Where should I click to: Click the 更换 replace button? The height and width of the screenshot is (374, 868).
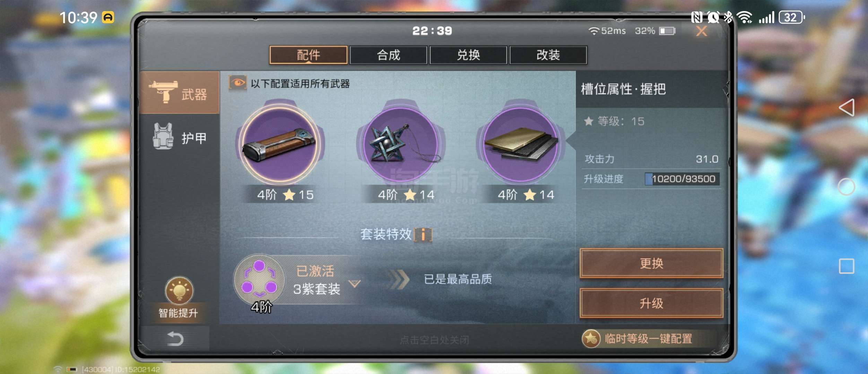click(651, 263)
